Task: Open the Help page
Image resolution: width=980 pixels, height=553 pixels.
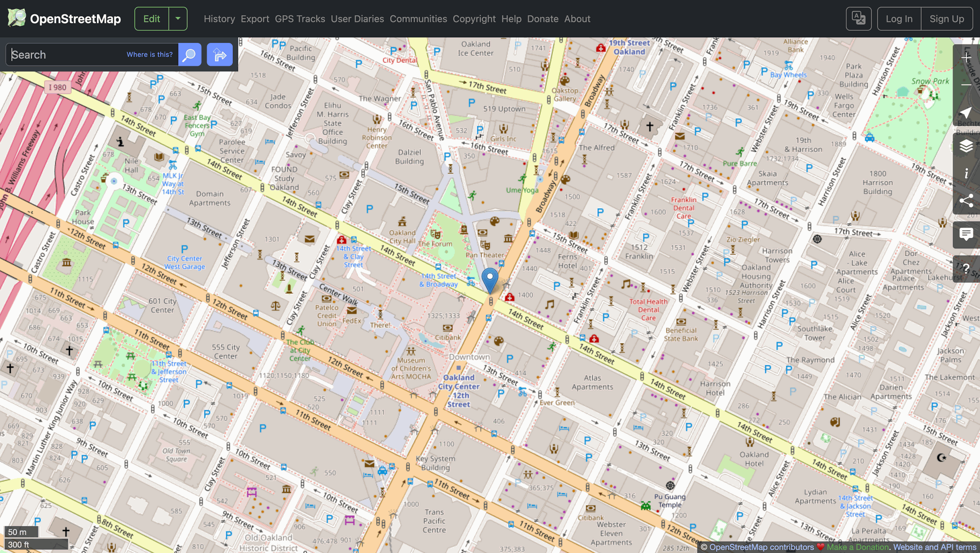Action: pyautogui.click(x=511, y=19)
